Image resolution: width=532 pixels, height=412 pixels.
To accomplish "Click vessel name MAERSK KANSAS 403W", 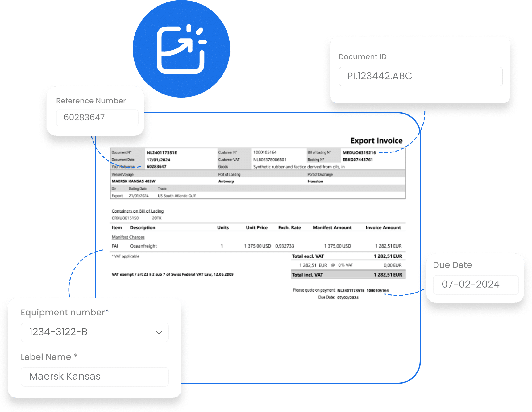I will [134, 181].
